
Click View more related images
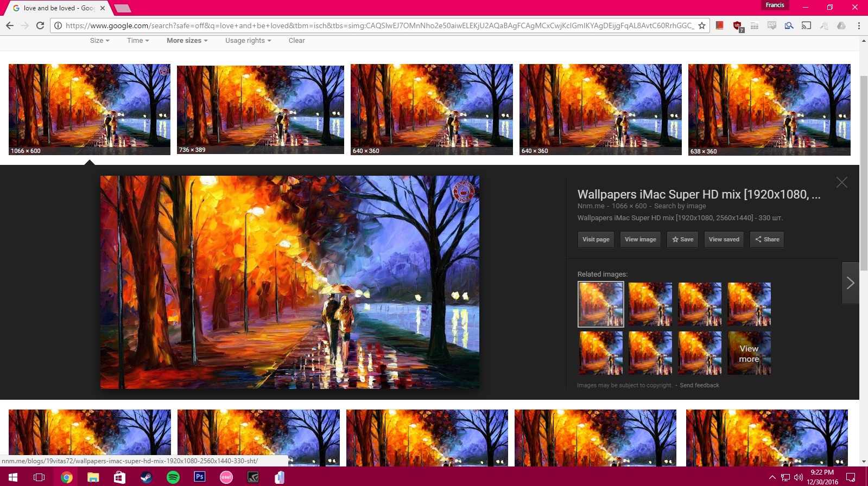749,353
